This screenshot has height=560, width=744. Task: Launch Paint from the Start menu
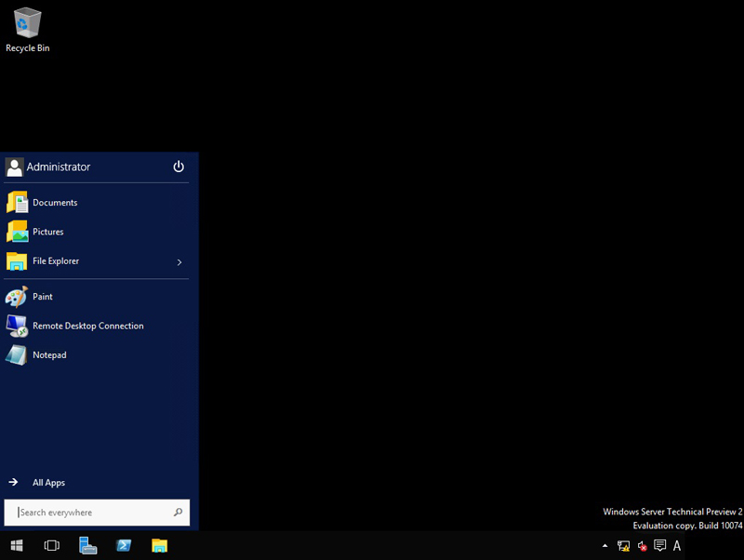point(97,297)
